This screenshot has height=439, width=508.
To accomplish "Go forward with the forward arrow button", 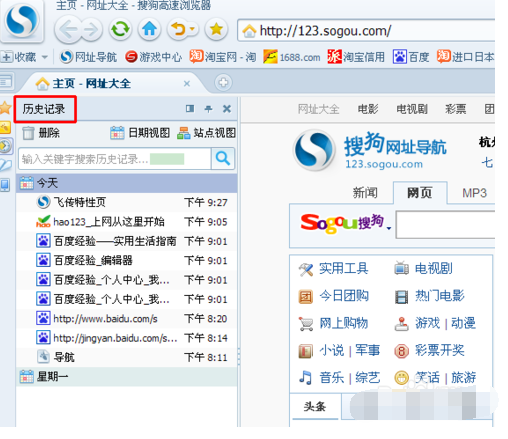I will (x=91, y=30).
